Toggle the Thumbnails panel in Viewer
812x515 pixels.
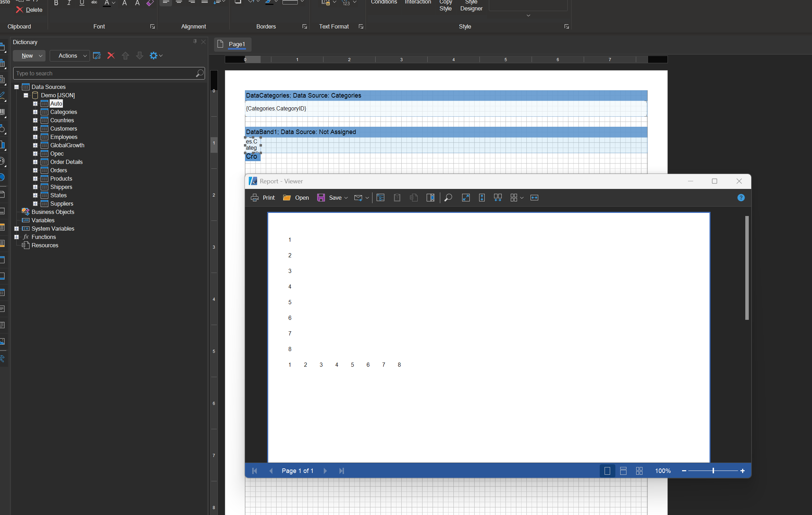pos(430,198)
